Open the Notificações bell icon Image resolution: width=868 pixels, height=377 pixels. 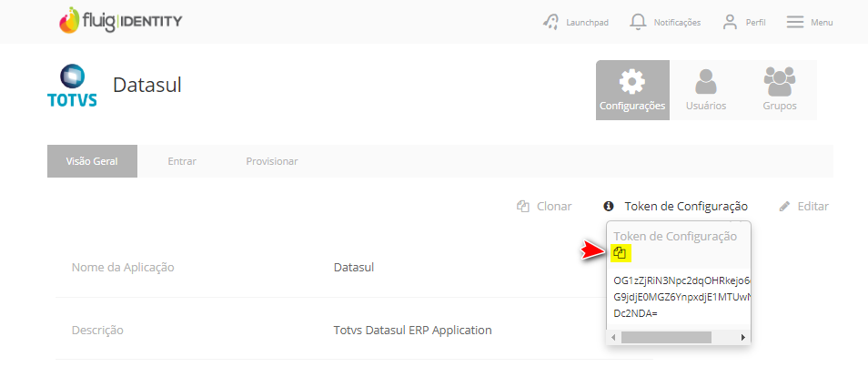click(x=640, y=22)
